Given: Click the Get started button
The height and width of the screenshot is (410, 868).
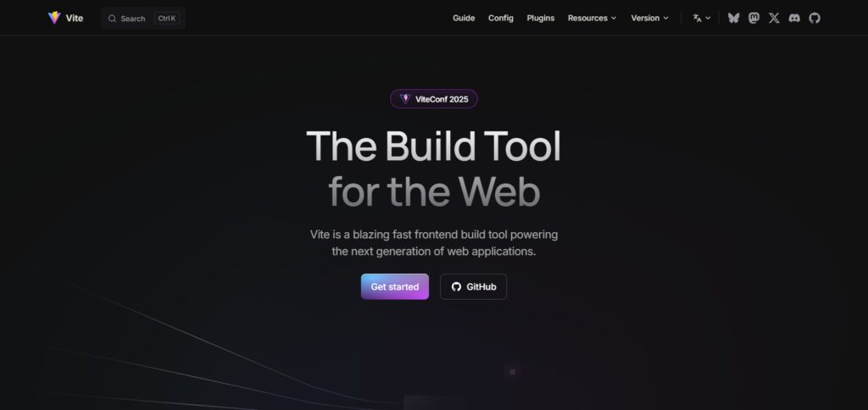Looking at the screenshot, I should click(395, 286).
